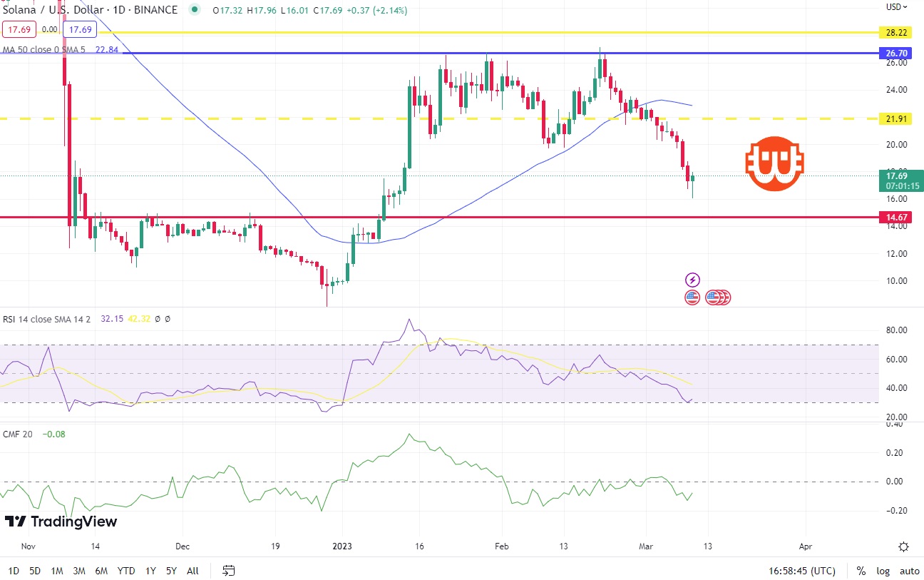Image resolution: width=924 pixels, height=580 pixels.
Task: Select the CMF 20 indicator legend
Action: [x=18, y=434]
